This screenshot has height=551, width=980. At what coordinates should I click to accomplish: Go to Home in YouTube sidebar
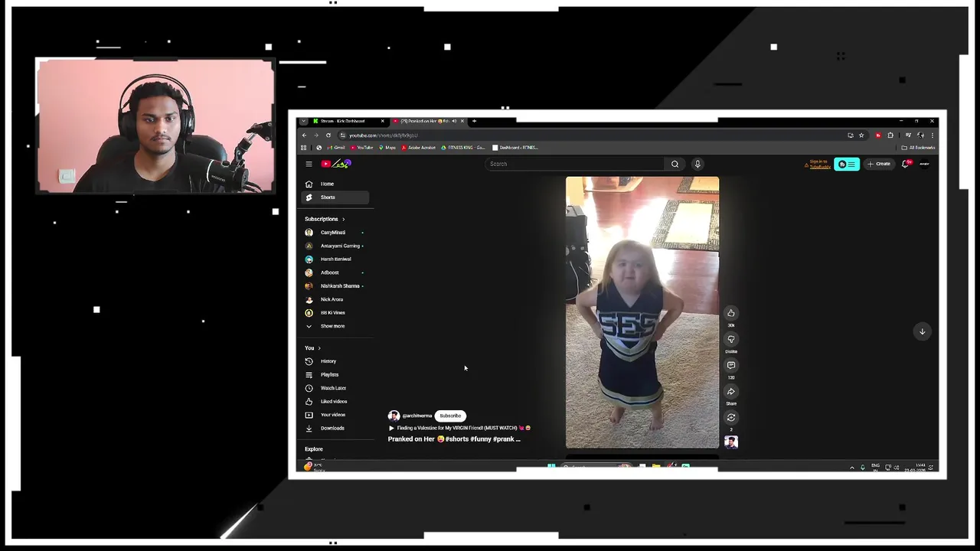335,184
